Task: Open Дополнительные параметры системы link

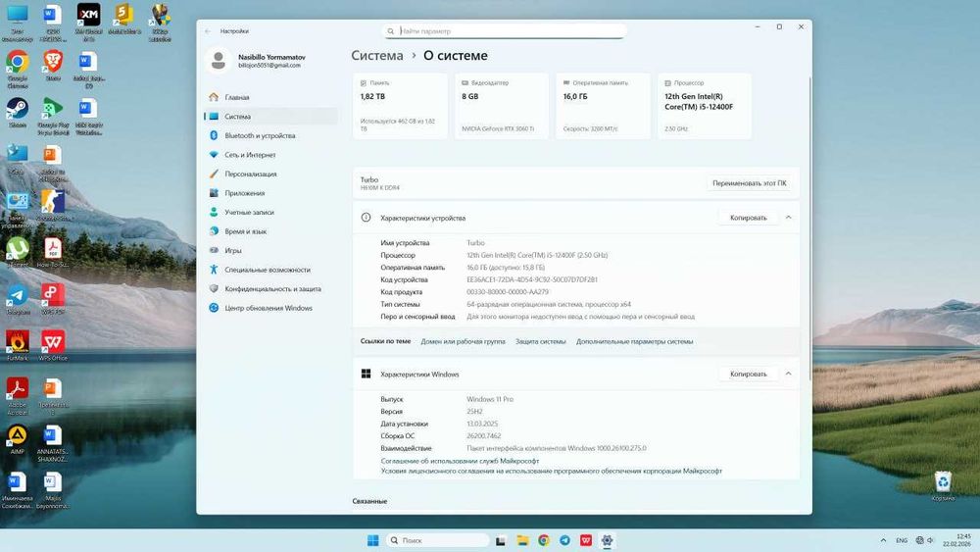Action: [634, 341]
